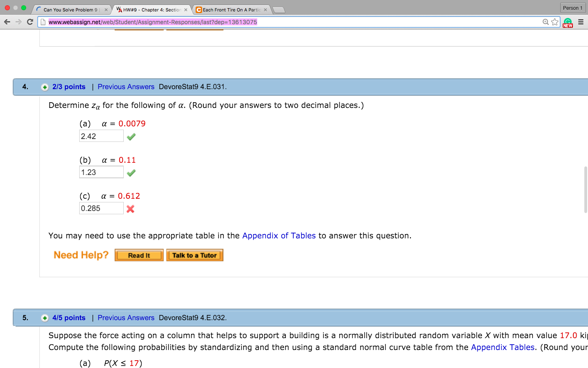Click the browser back arrow icon
Screen dimensions: 588x368
tap(7, 22)
